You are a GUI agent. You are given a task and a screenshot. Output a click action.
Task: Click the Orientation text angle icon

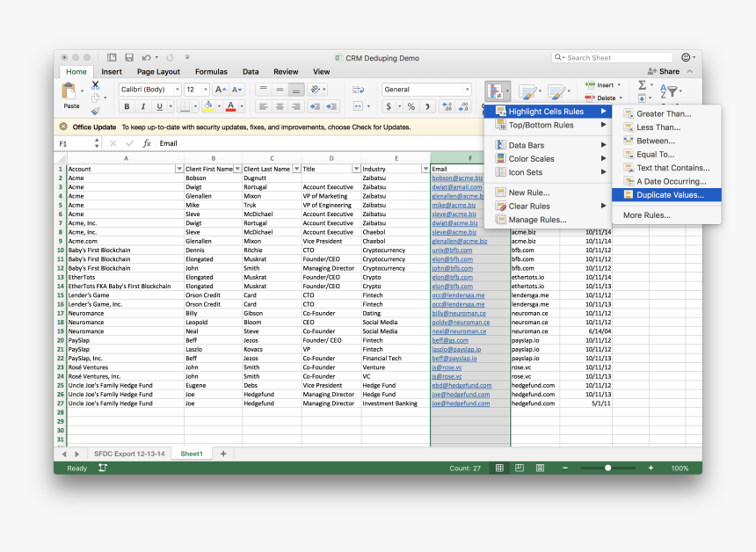[316, 90]
